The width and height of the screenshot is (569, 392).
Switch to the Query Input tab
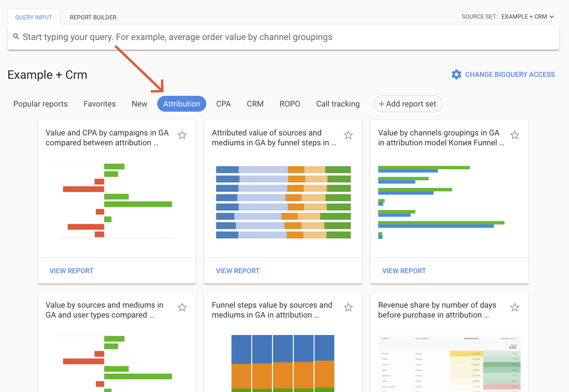tap(34, 17)
